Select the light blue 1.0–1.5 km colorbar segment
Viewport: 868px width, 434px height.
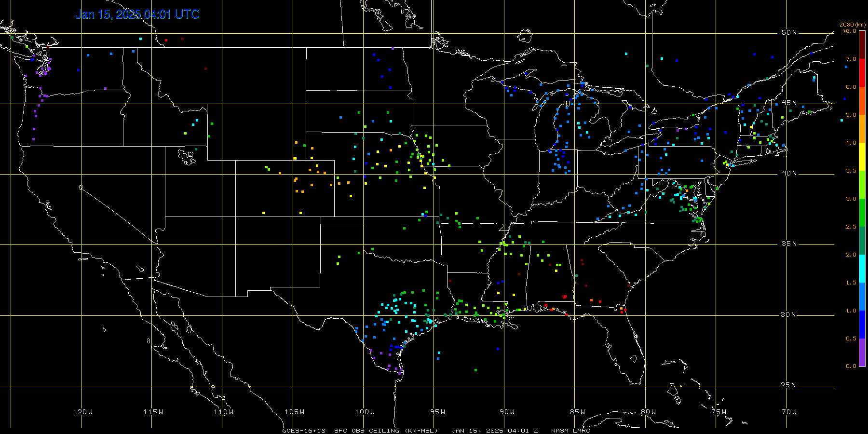click(x=862, y=297)
